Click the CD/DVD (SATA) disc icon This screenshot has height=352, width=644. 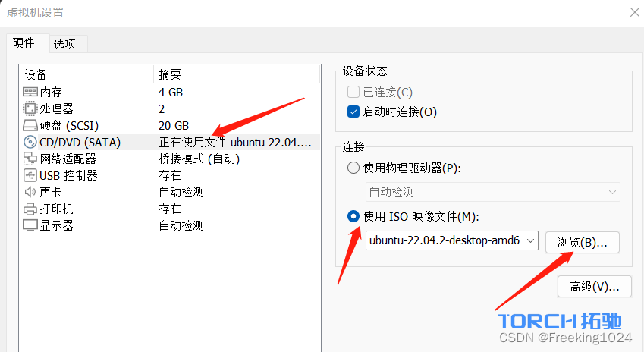pyautogui.click(x=30, y=142)
